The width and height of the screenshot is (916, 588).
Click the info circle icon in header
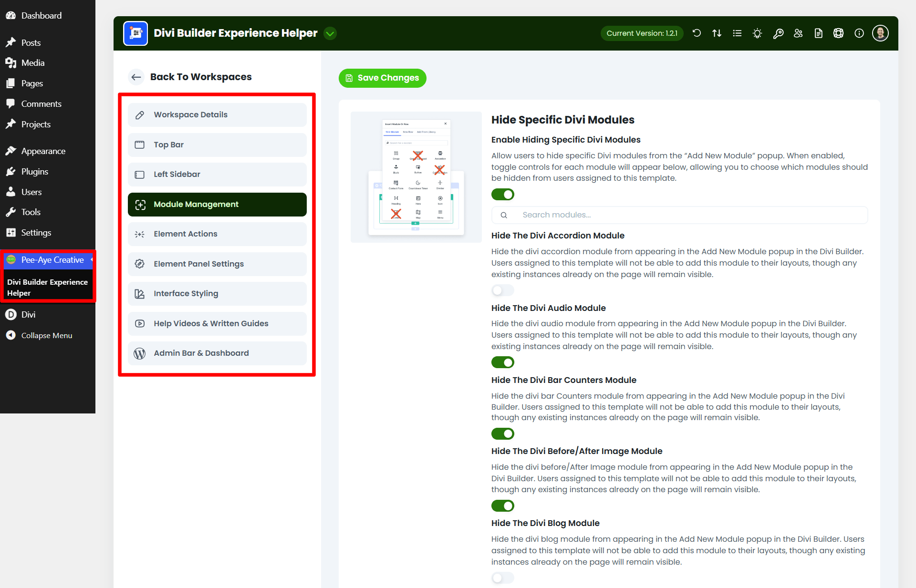click(x=859, y=33)
